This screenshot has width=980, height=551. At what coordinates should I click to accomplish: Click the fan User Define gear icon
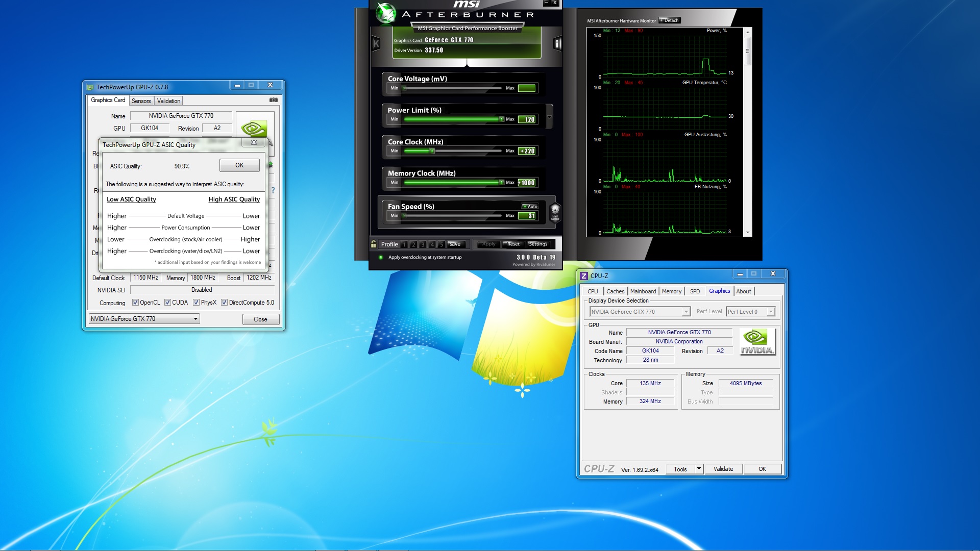pos(555,211)
